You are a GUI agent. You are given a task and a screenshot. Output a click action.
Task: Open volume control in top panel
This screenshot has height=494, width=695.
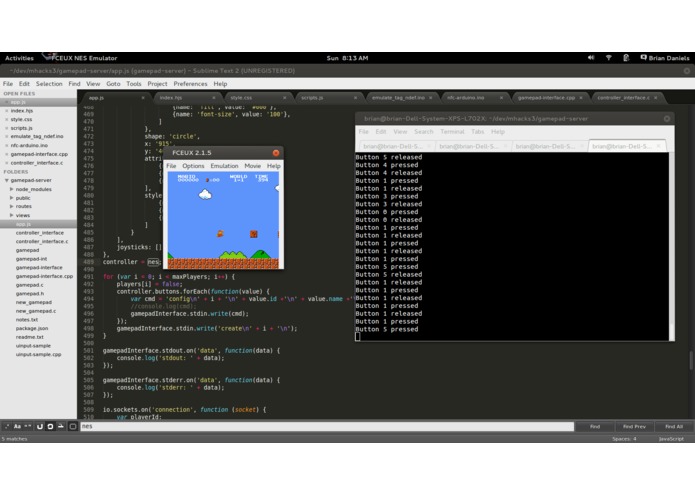point(591,58)
